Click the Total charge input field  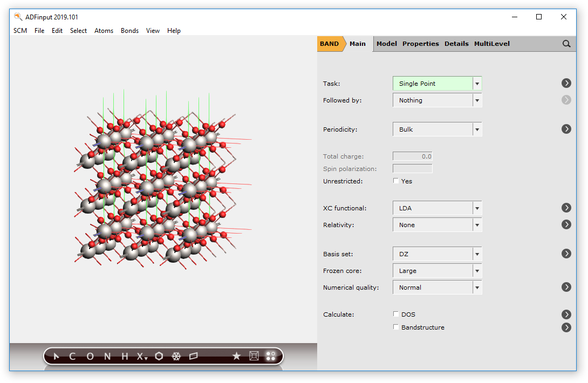click(412, 156)
